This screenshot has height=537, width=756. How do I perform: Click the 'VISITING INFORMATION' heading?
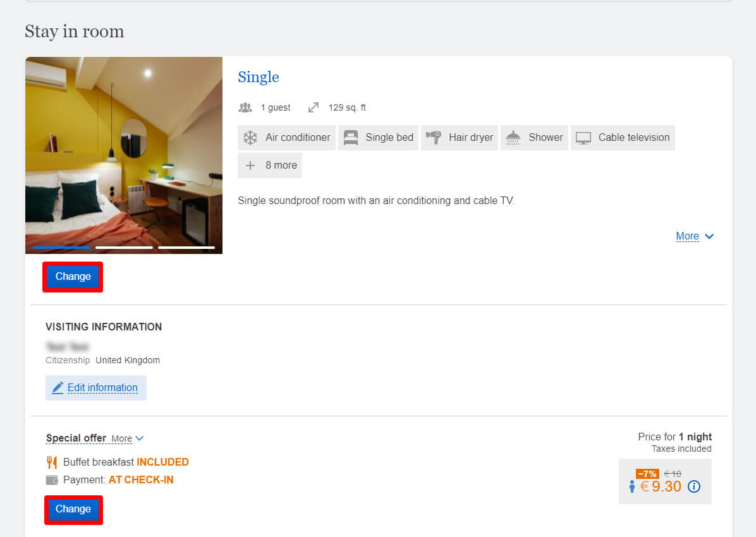(x=104, y=327)
